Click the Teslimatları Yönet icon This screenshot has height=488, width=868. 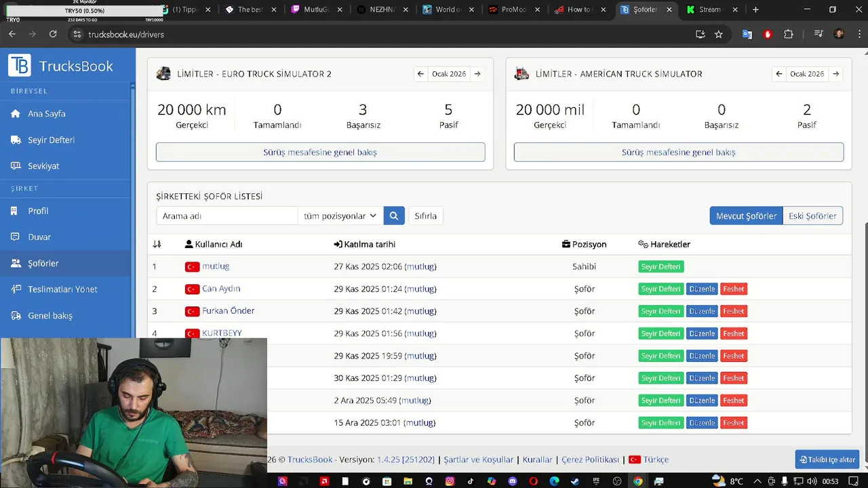15,289
